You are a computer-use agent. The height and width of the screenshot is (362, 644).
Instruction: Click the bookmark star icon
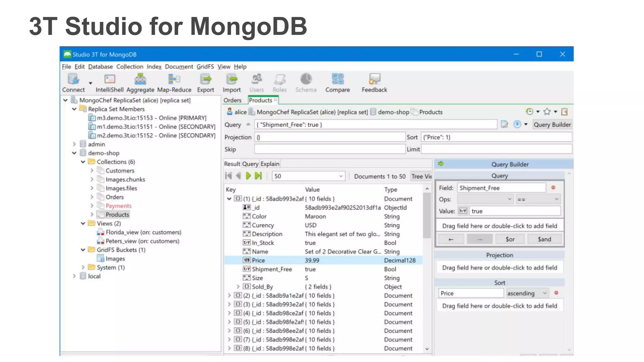pos(547,112)
